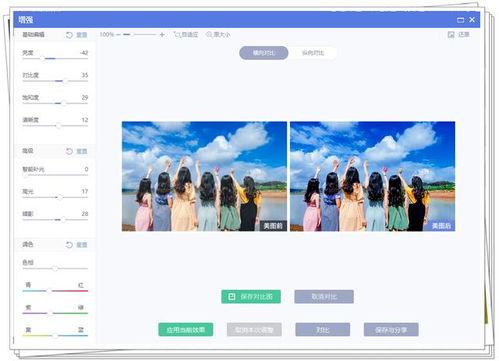Click the brightness value -42
The width and height of the screenshot is (499, 361).
(84, 53)
